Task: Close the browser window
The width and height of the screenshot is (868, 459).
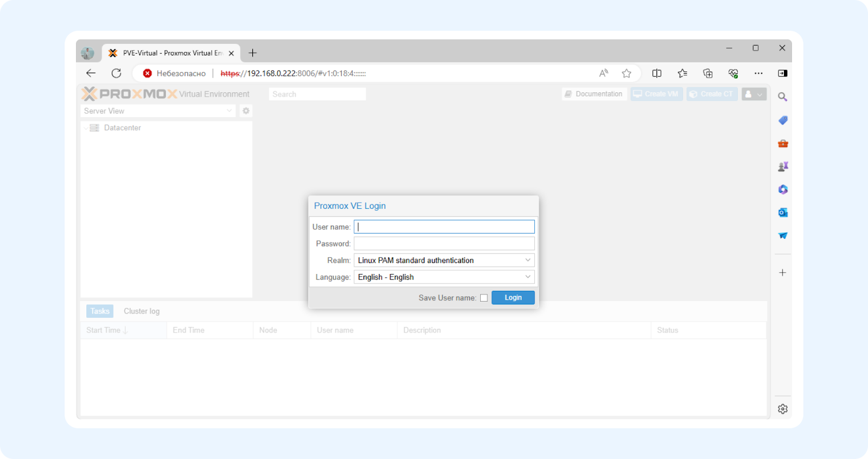Action: (x=782, y=48)
